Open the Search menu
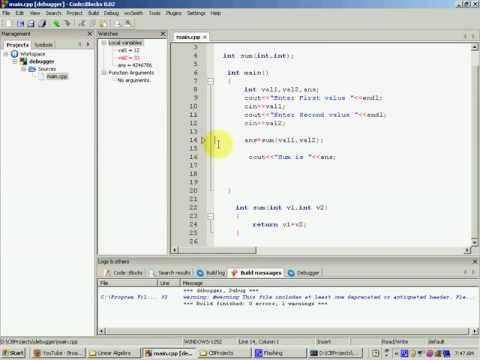The width and height of the screenshot is (480, 360). coord(53,13)
